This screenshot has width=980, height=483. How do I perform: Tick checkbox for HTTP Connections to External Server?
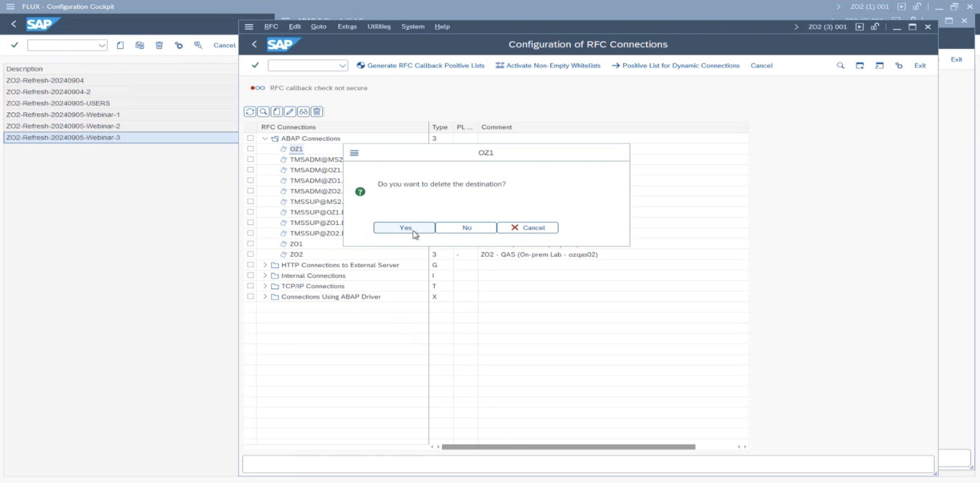[x=250, y=265]
